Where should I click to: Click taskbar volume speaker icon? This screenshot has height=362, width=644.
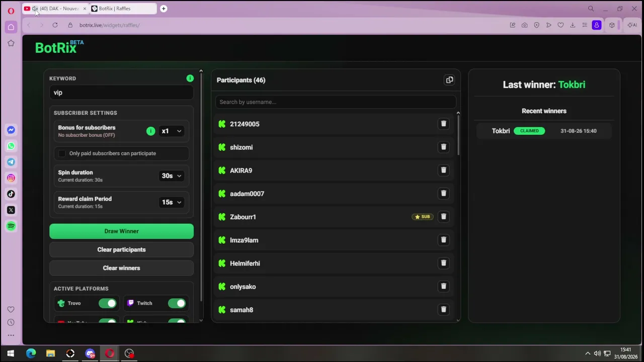coord(597,353)
